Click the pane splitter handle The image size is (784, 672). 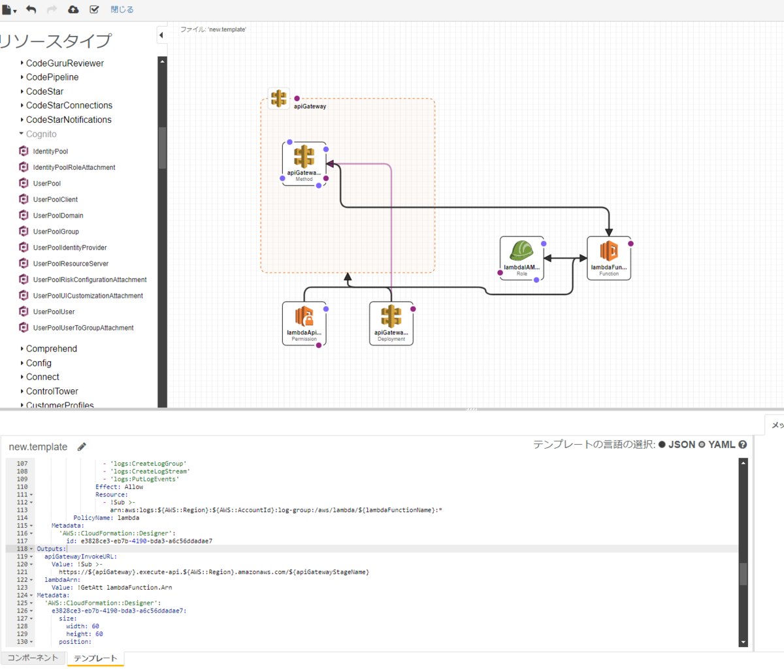pyautogui.click(x=471, y=409)
